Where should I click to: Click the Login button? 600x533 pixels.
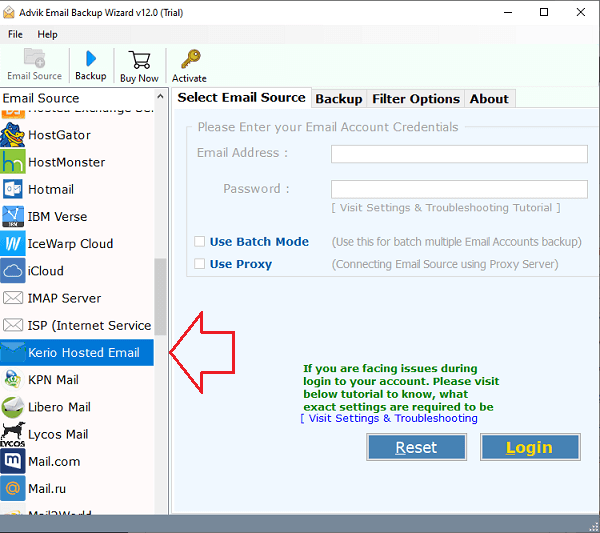[530, 447]
